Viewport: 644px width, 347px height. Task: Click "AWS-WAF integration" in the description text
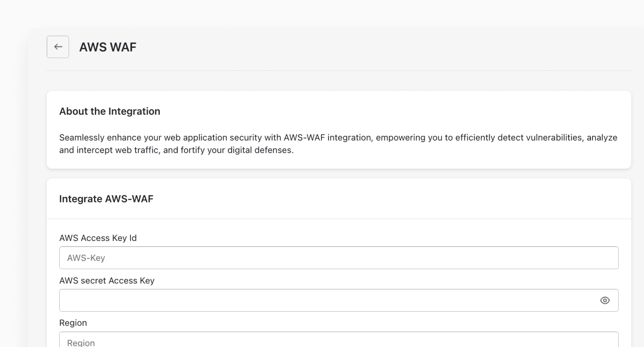pos(327,138)
